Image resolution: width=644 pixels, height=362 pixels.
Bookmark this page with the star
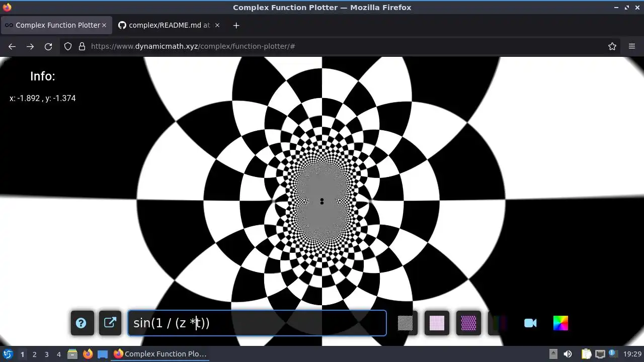pyautogui.click(x=612, y=46)
